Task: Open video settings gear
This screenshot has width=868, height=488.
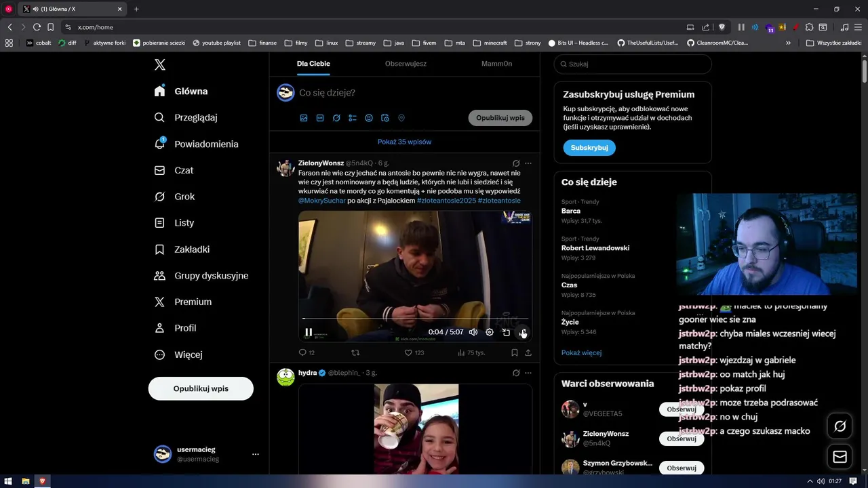Action: (x=490, y=332)
